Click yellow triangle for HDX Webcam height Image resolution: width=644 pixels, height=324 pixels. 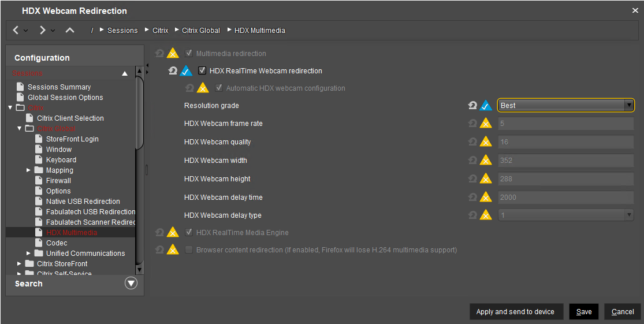pyautogui.click(x=486, y=178)
